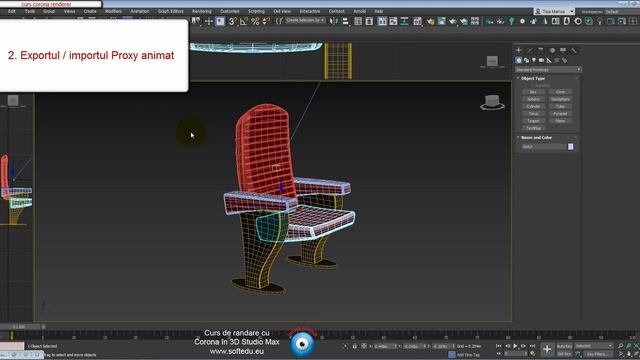Click the Set Keys plus button

pos(547,349)
